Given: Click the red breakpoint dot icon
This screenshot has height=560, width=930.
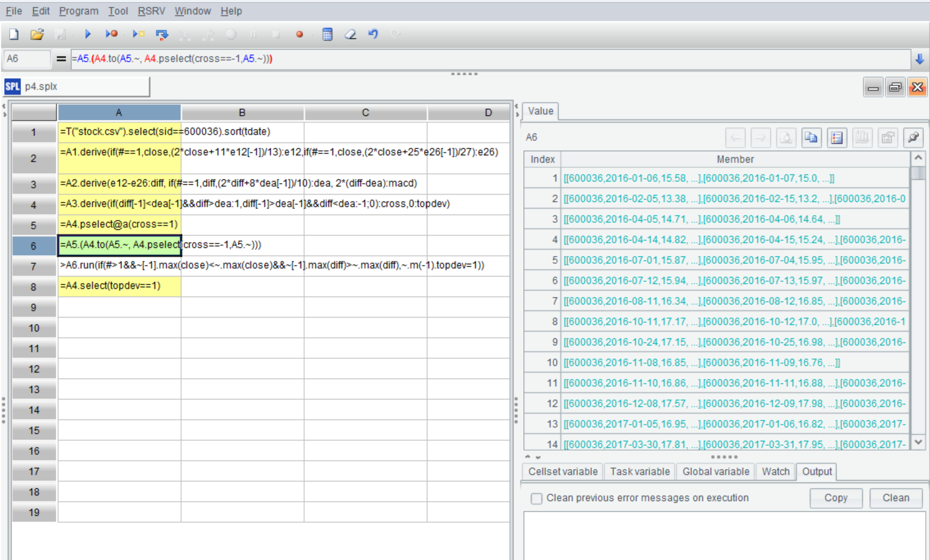Looking at the screenshot, I should tap(299, 34).
